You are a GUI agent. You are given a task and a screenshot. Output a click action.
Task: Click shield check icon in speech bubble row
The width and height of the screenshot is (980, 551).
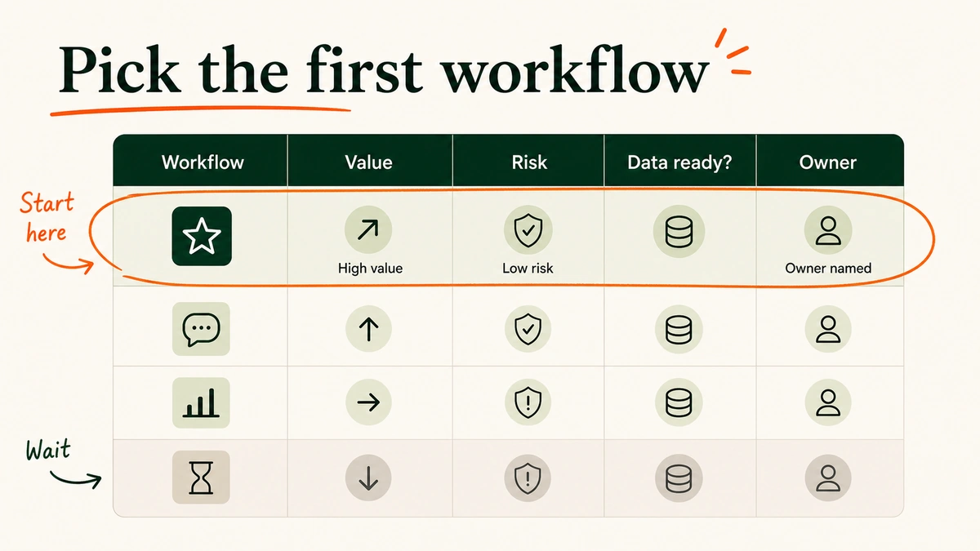[527, 329]
